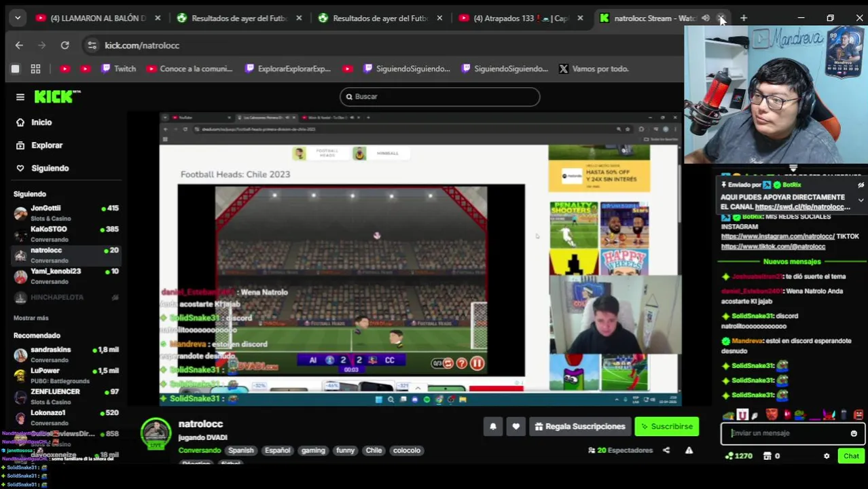Open Explorar in sidebar
Screen dimensions: 868x489
click(46, 145)
